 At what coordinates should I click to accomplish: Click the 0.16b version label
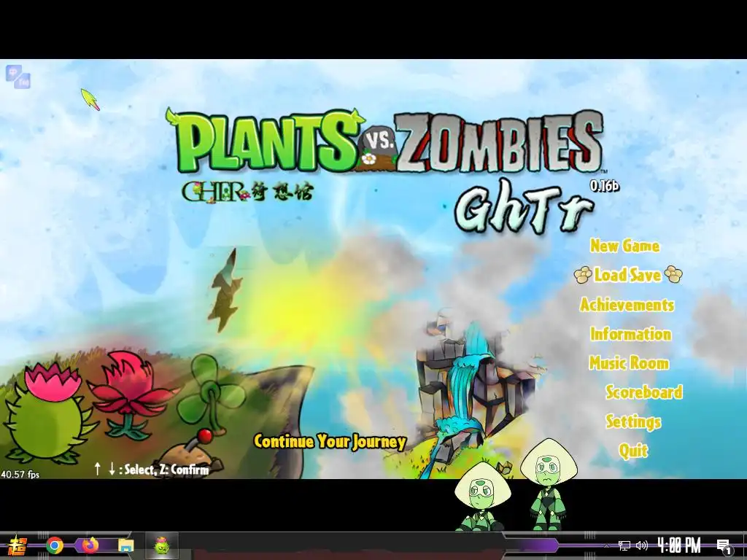(604, 185)
